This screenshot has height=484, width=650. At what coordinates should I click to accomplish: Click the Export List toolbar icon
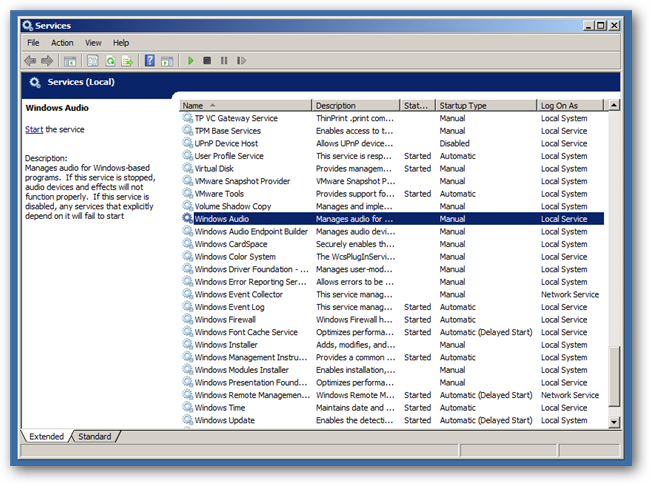tap(127, 61)
